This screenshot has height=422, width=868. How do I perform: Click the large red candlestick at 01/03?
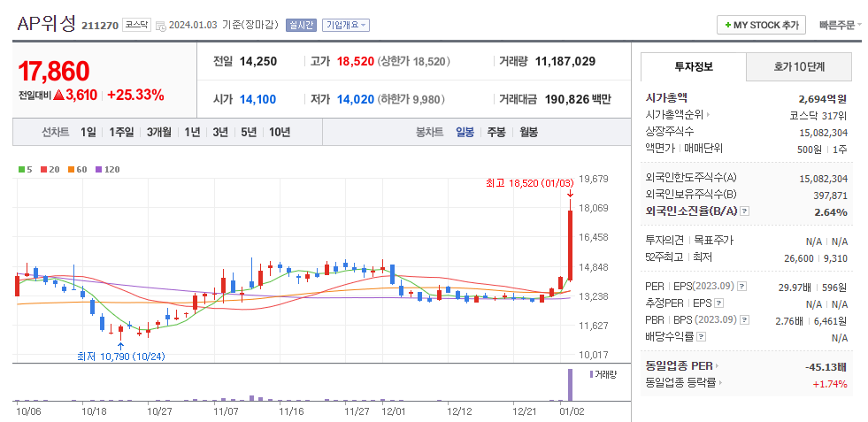pos(570,245)
